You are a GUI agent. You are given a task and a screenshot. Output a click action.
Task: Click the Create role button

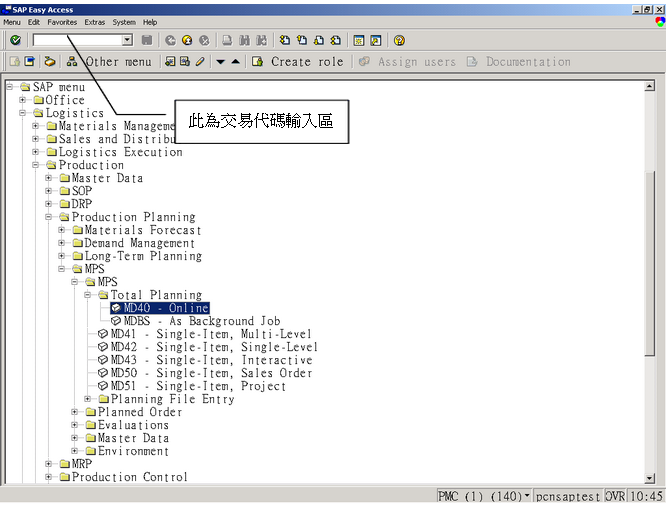click(x=297, y=62)
